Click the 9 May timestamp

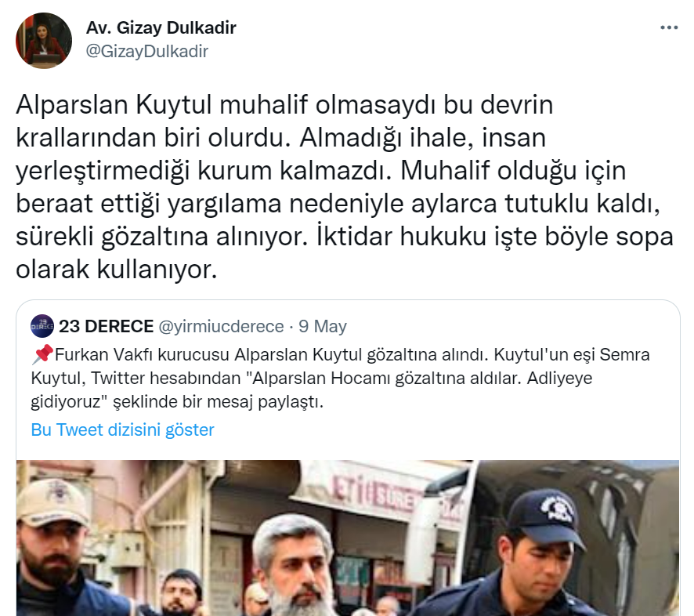(323, 326)
